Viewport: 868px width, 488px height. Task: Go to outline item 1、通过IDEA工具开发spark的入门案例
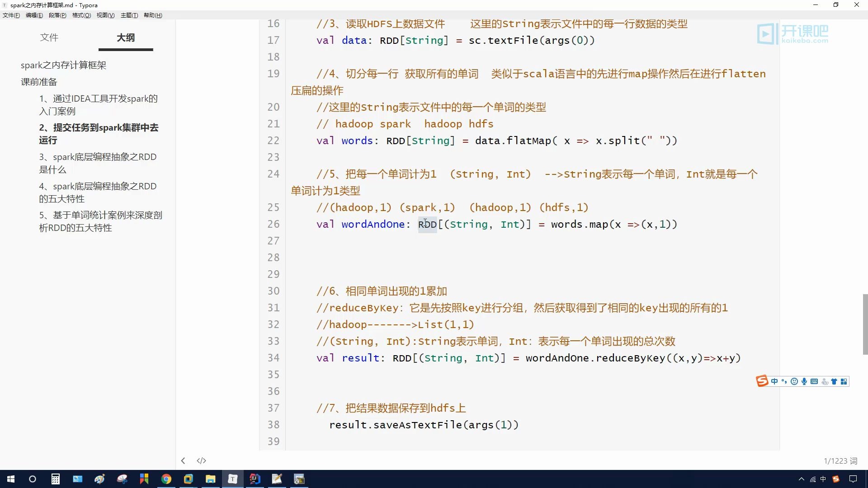(x=99, y=105)
